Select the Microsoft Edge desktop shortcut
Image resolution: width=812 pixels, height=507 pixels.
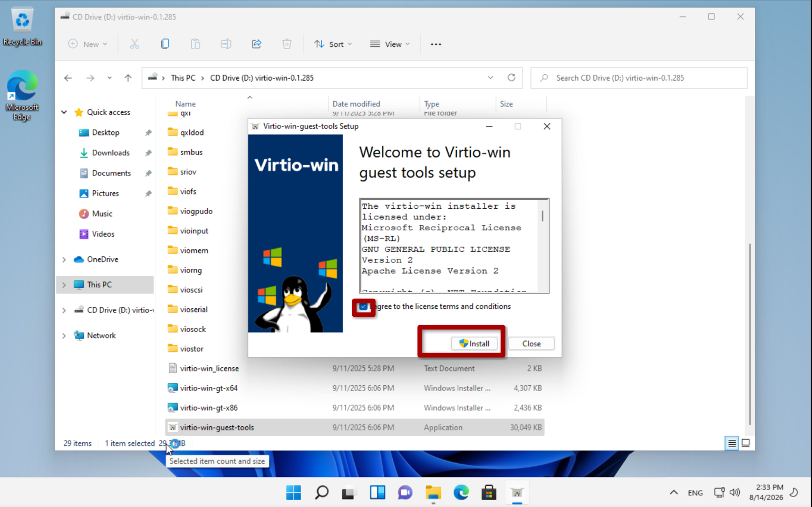(x=22, y=95)
